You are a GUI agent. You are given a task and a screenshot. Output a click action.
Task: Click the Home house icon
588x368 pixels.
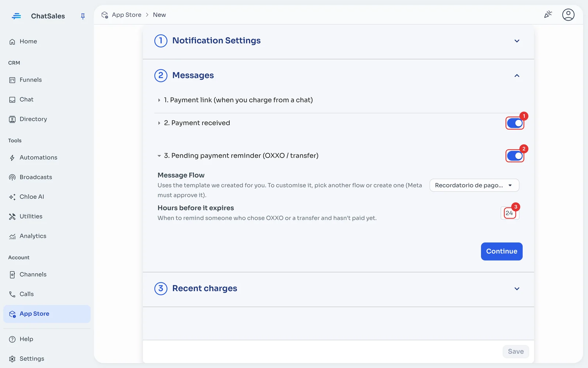click(12, 42)
